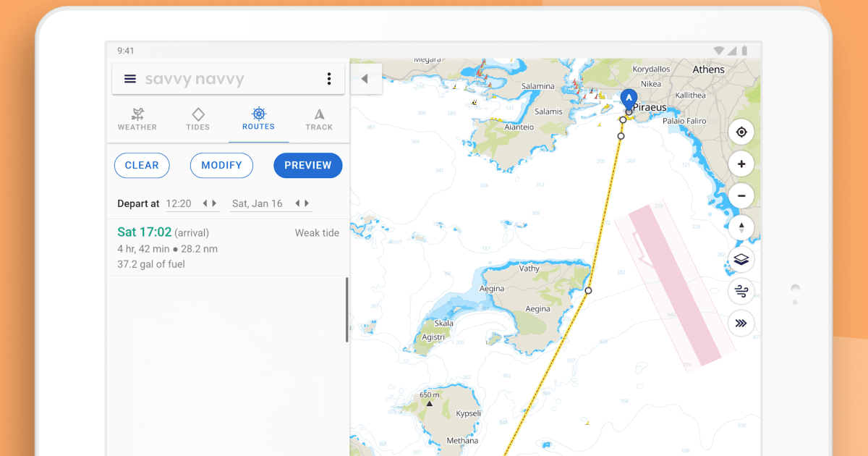Click the GPS locate icon
Screen dimensions: 868x456
click(x=741, y=132)
